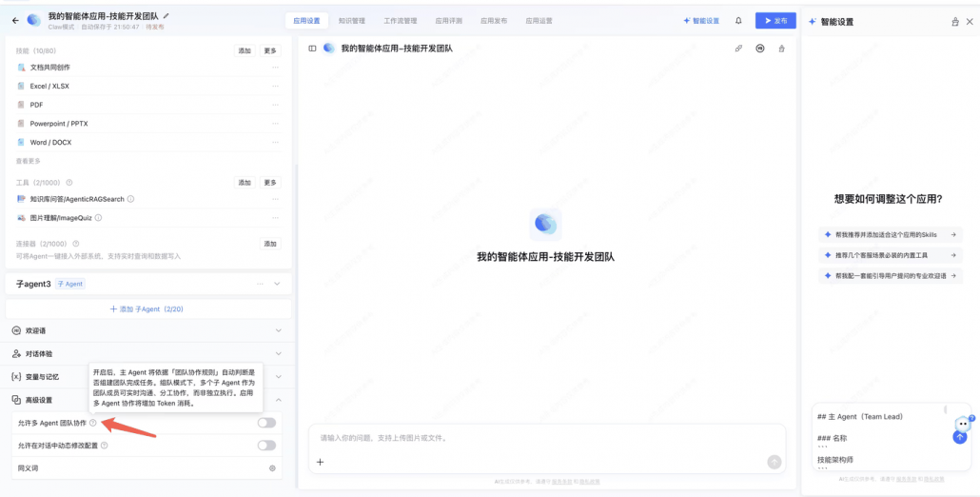The height and width of the screenshot is (497, 980).
Task: Open more options for 知识库问答 tool
Action: pyautogui.click(x=275, y=199)
